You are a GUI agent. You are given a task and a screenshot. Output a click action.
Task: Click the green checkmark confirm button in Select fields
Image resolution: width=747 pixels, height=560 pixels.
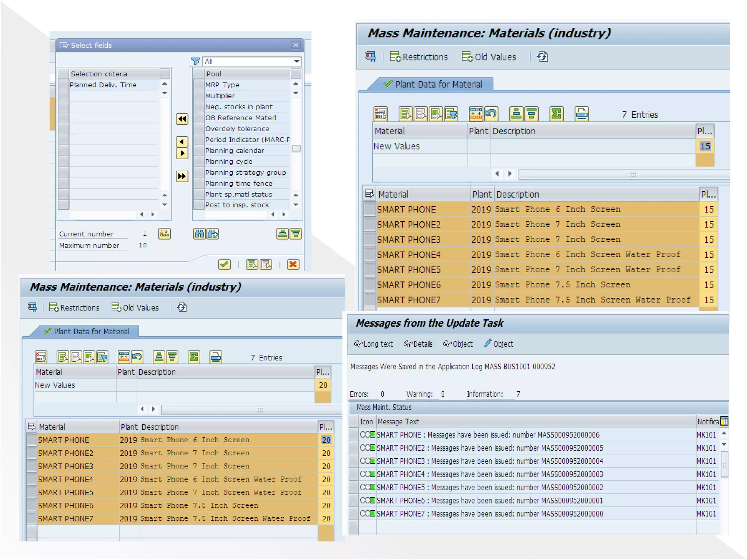point(224,264)
